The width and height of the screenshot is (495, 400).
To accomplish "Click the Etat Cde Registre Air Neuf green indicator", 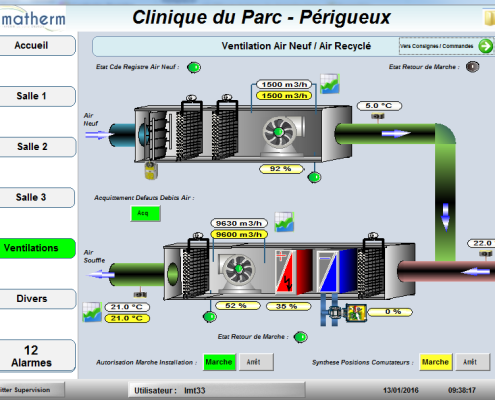I will 194,67.
